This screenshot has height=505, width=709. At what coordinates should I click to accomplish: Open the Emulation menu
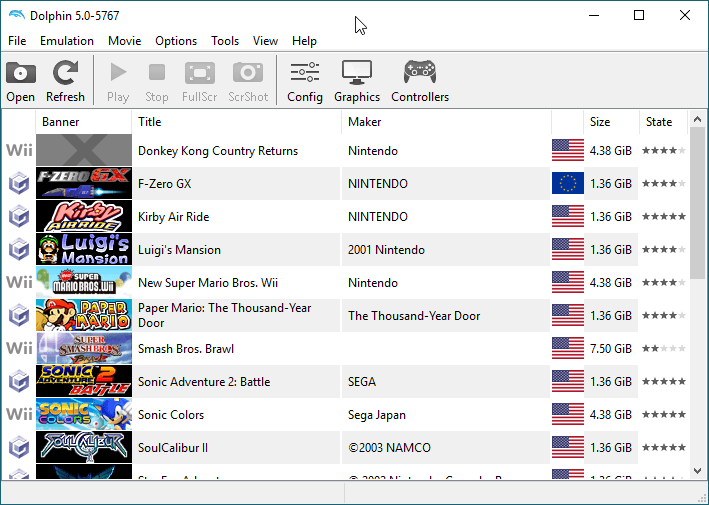67,41
